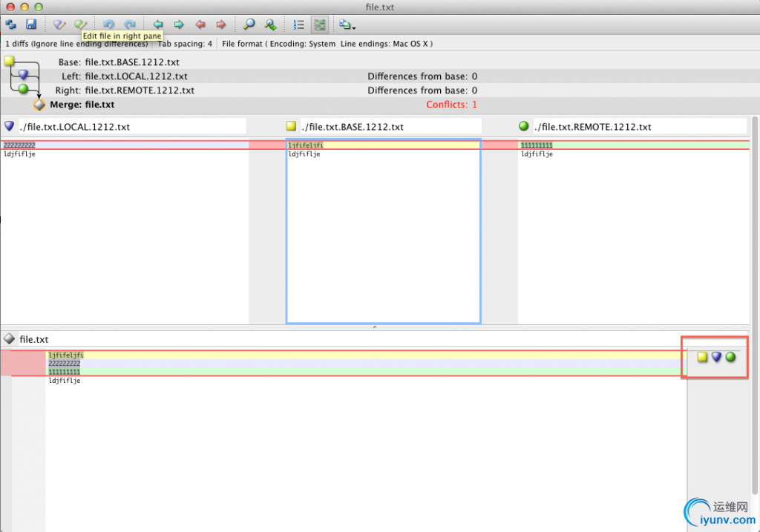Toggle line numbers display icon

pyautogui.click(x=298, y=24)
